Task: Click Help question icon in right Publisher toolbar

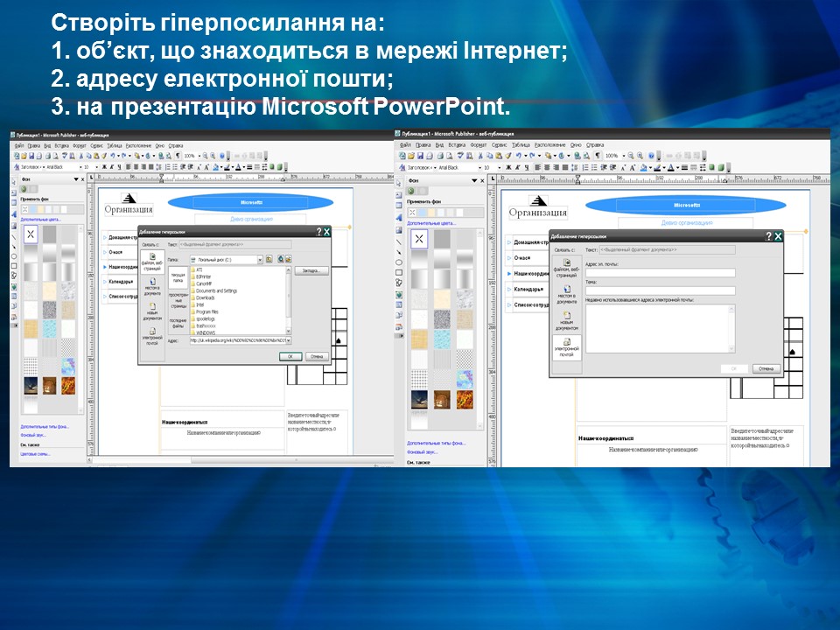Action: (x=651, y=156)
